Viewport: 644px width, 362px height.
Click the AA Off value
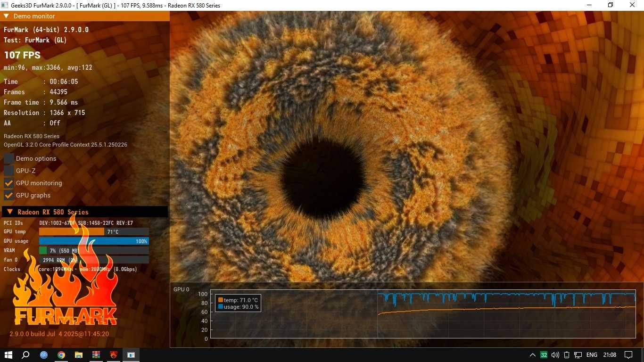click(x=55, y=123)
